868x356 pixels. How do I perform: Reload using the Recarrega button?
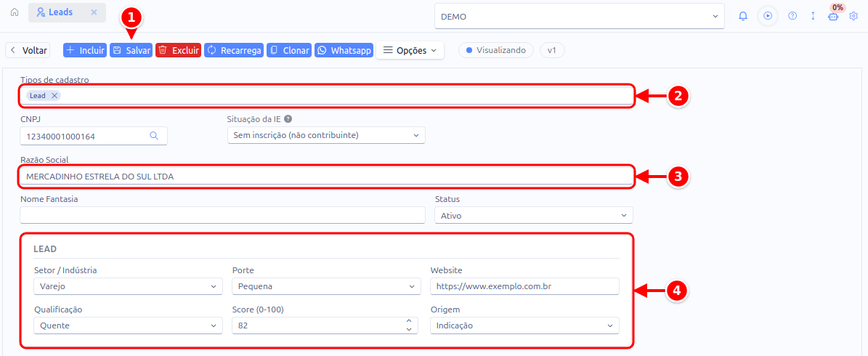tap(234, 50)
